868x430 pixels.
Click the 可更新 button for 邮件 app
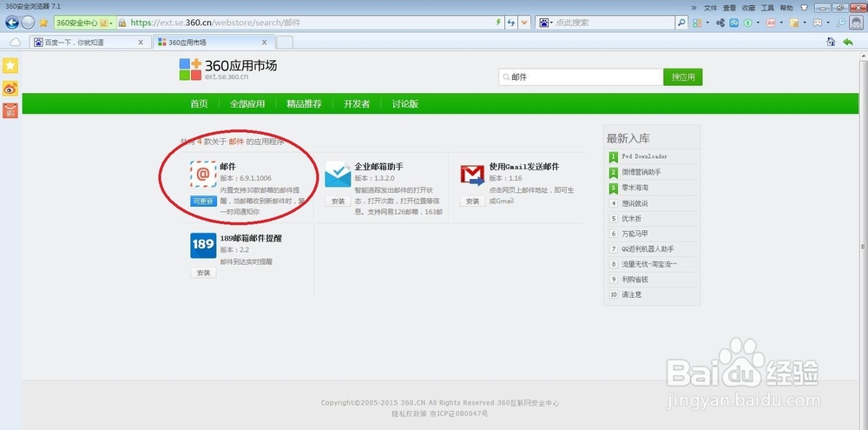coord(203,202)
